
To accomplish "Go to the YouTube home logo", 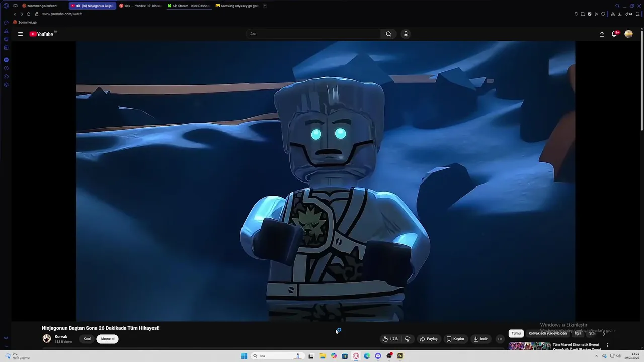I will tap(41, 34).
